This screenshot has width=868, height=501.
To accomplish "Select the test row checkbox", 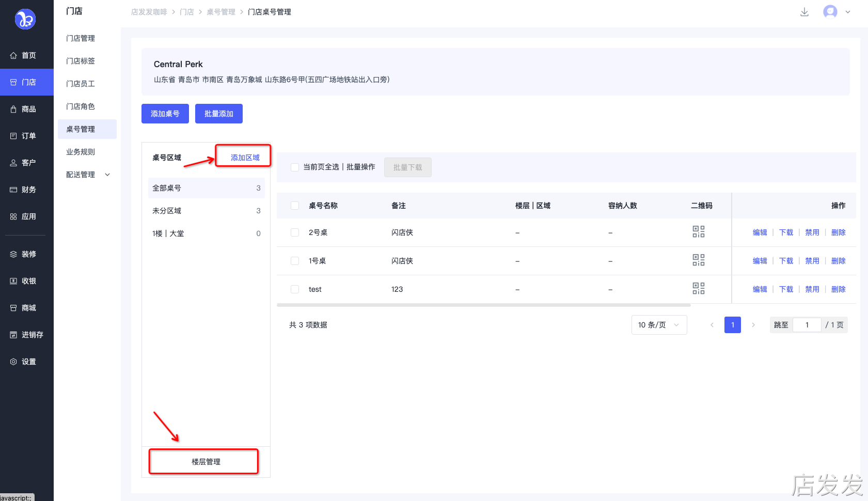I will click(x=295, y=289).
